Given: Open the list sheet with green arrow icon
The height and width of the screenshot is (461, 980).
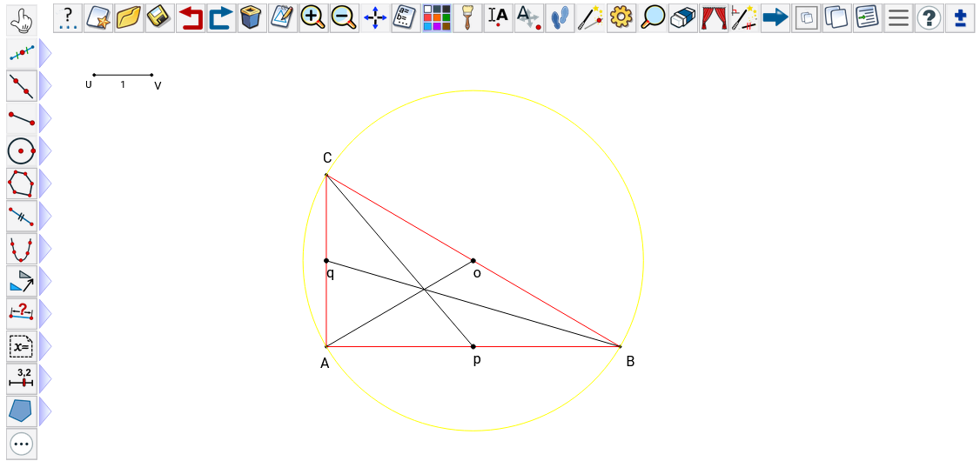Looking at the screenshot, I should (868, 18).
